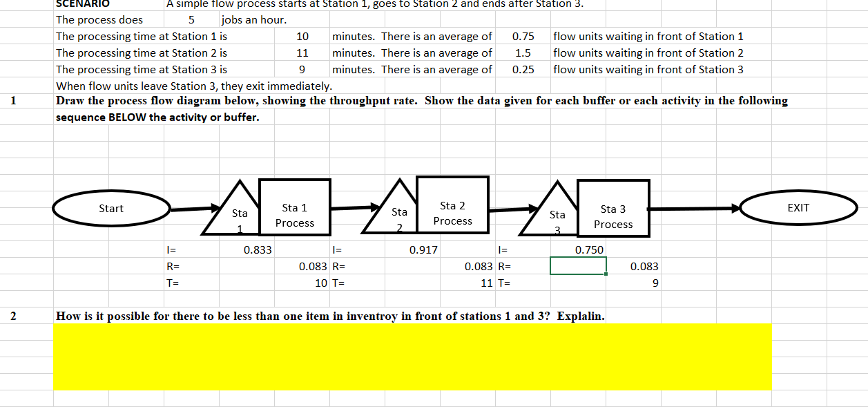Click the Sta 3 buffer triangle
Screen dimensions: 868x407
(x=557, y=218)
